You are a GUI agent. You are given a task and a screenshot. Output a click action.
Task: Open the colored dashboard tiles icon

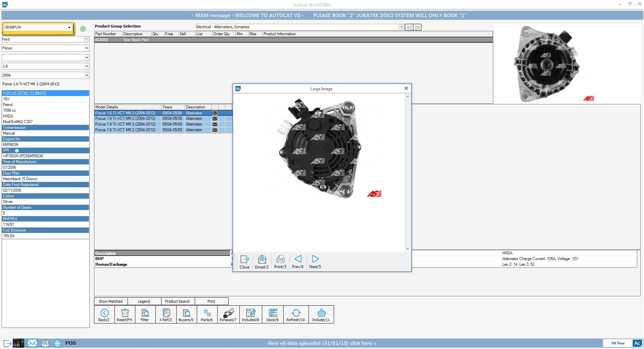point(18,343)
